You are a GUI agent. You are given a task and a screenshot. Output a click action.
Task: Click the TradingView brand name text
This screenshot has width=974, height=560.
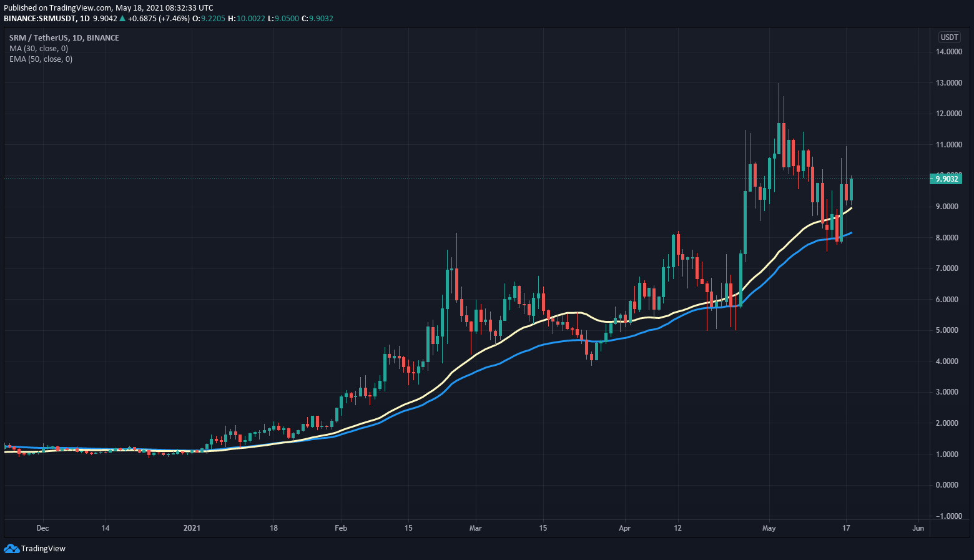(x=43, y=548)
